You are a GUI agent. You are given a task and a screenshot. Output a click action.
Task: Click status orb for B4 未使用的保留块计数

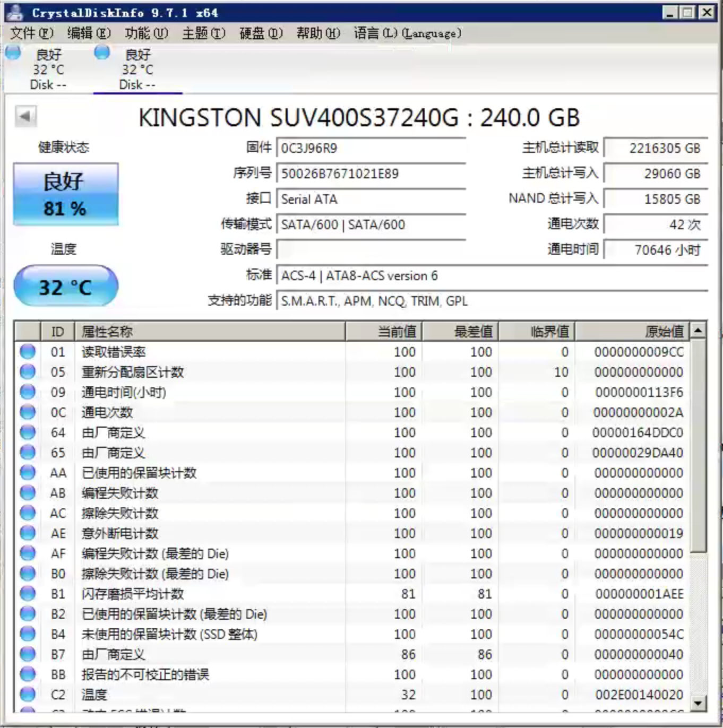click(x=28, y=634)
